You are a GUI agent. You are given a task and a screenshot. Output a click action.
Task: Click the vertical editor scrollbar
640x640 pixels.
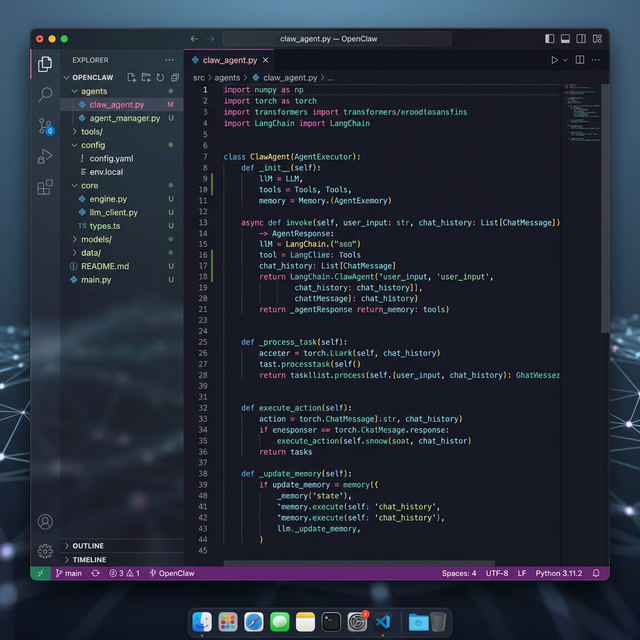pyautogui.click(x=605, y=208)
